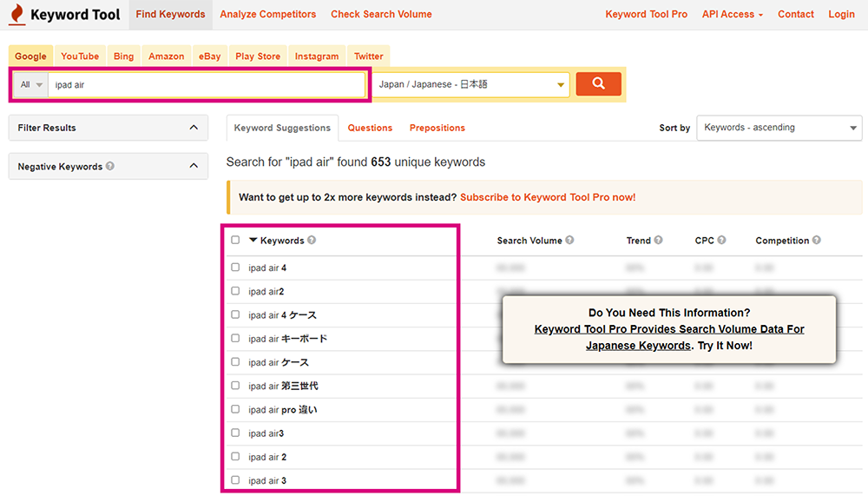Check the box for 'ipad air pro 違い'
Image resolution: width=868 pixels, height=496 pixels.
[x=235, y=409]
